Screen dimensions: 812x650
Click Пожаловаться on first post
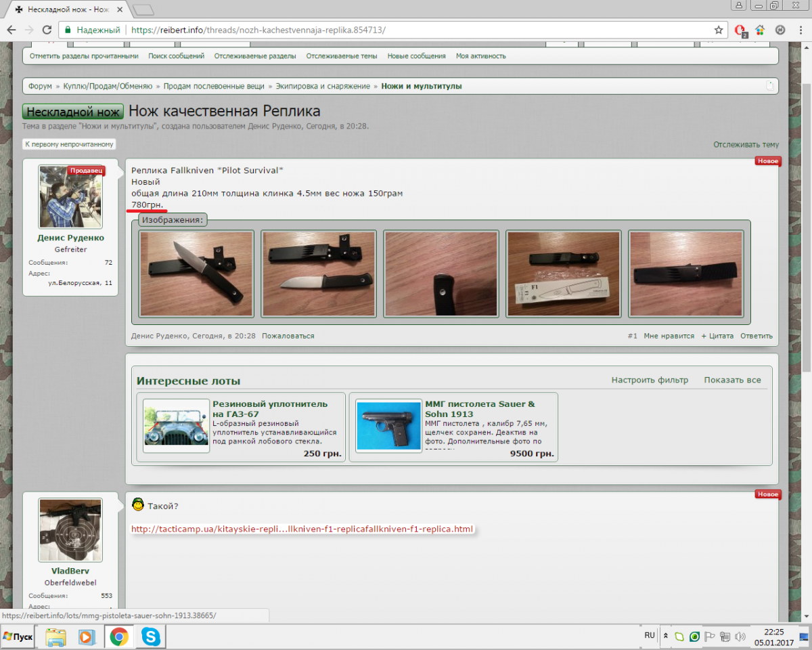point(288,336)
